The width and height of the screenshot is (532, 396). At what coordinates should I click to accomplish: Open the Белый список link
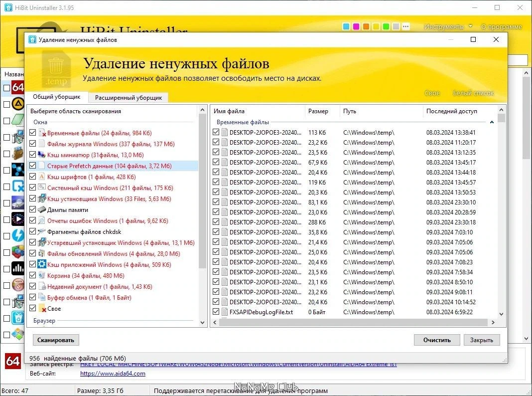point(473,93)
